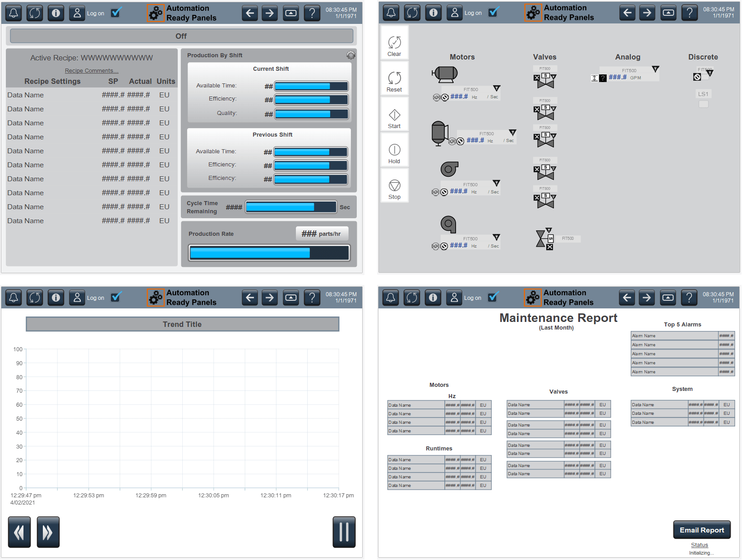Click the Email Report button

(701, 530)
